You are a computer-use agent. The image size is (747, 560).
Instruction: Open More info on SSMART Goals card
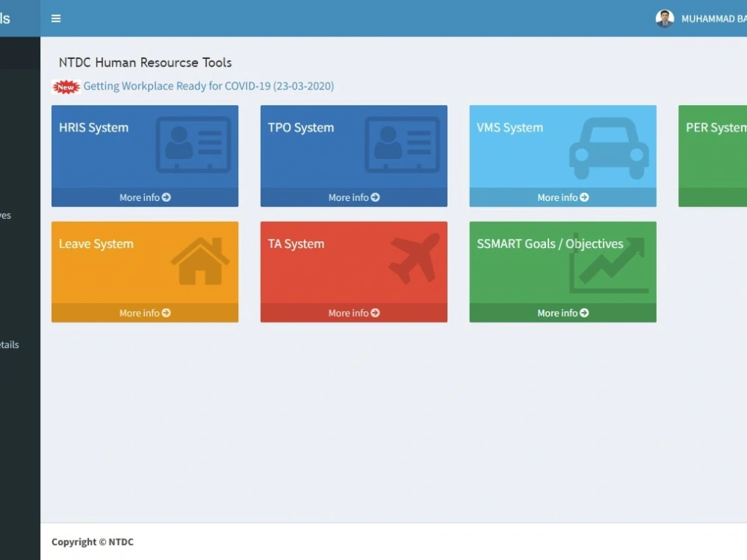pos(562,313)
